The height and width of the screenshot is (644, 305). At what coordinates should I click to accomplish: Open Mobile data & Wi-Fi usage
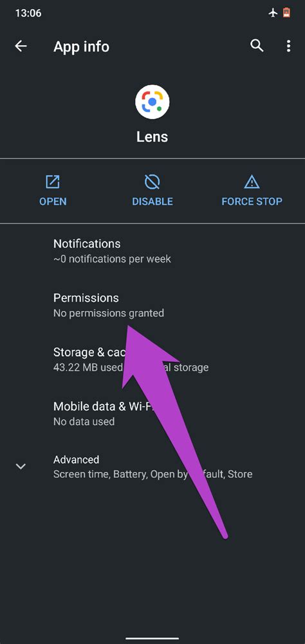click(152, 413)
